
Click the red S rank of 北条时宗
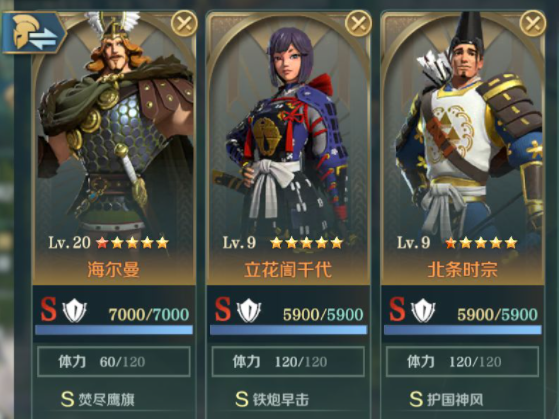click(x=397, y=309)
